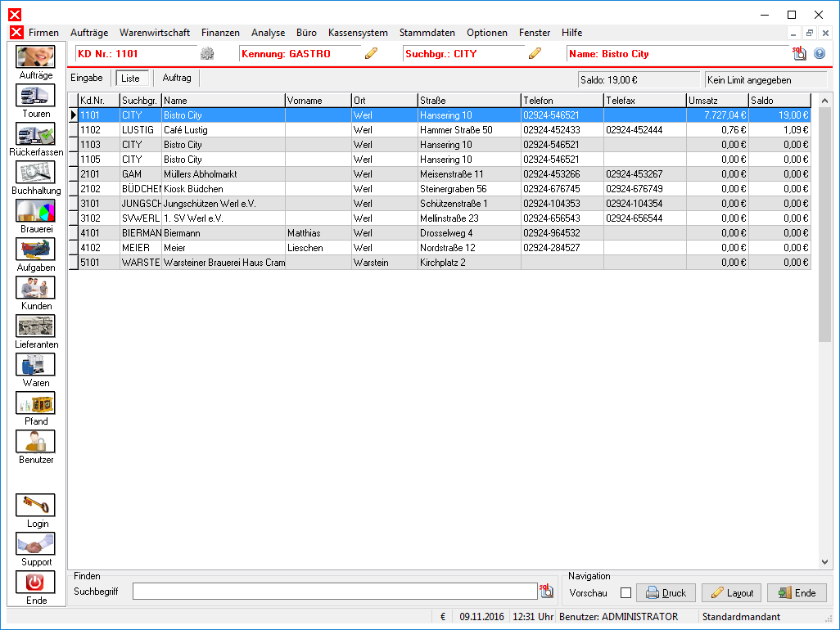
Task: Open the Warenwirtschaft menu
Action: point(154,33)
